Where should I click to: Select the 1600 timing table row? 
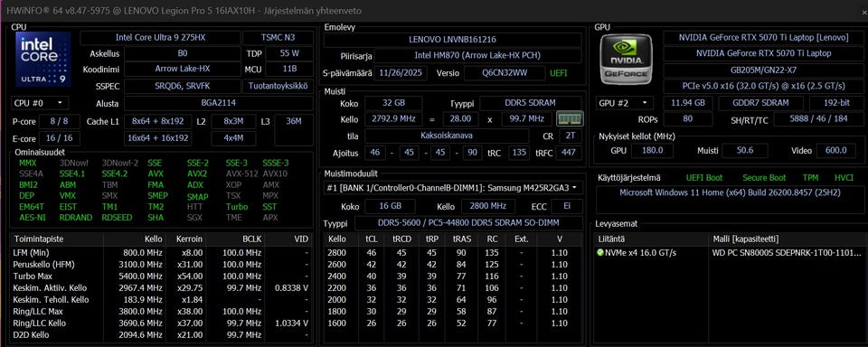[452, 324]
